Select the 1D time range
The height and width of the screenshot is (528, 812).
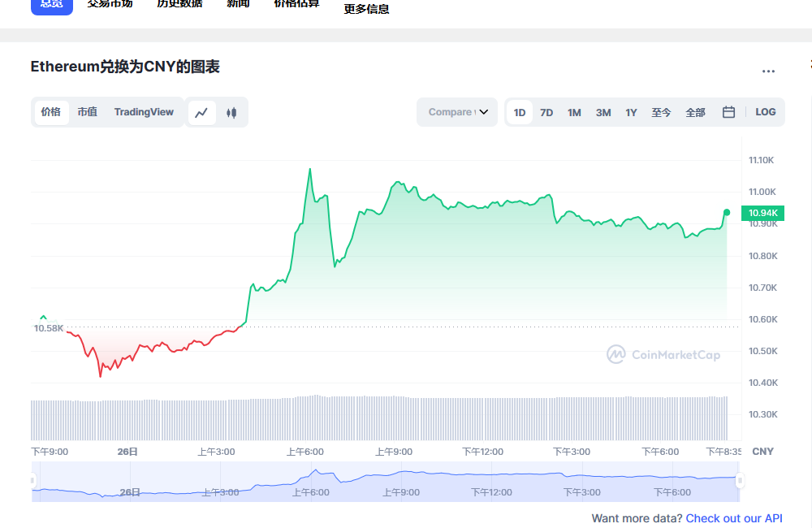click(520, 112)
